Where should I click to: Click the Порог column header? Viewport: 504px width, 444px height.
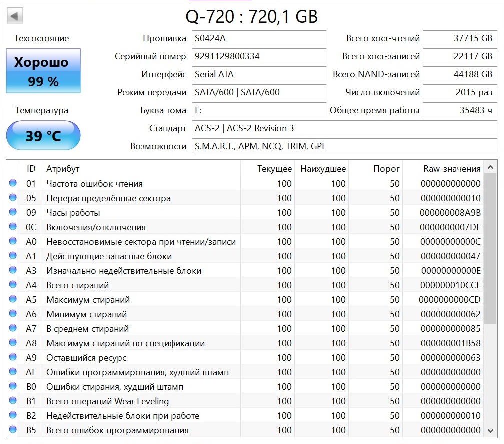[x=376, y=168]
